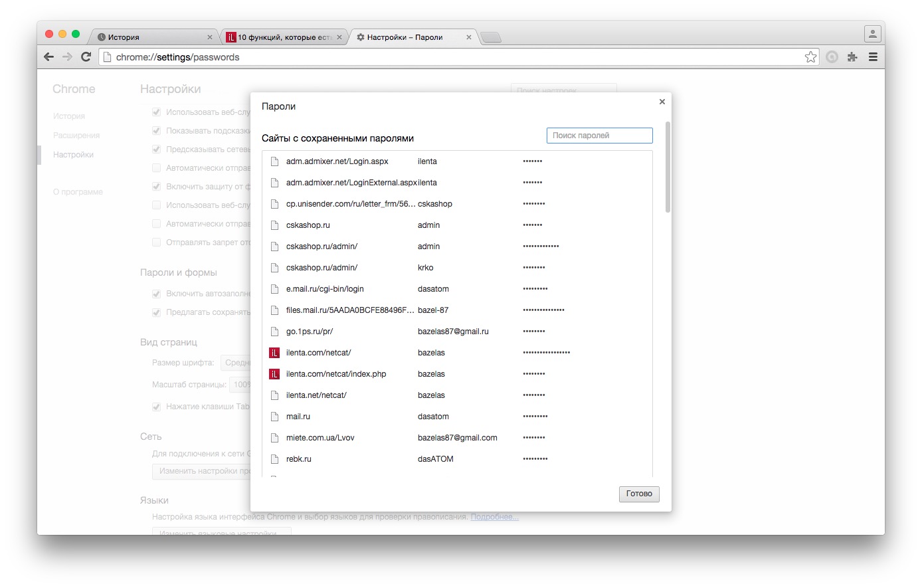Toggle Предлагать сохранять checkbox
Viewport: 922px width, 588px height.
[x=157, y=312]
